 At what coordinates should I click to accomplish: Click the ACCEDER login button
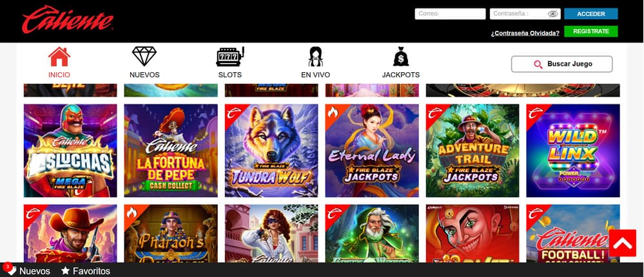[590, 14]
